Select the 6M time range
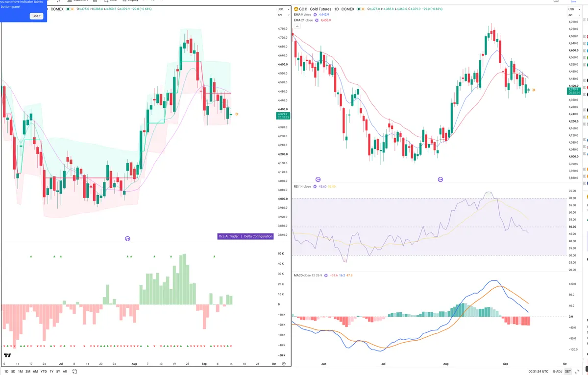 (x=35, y=372)
